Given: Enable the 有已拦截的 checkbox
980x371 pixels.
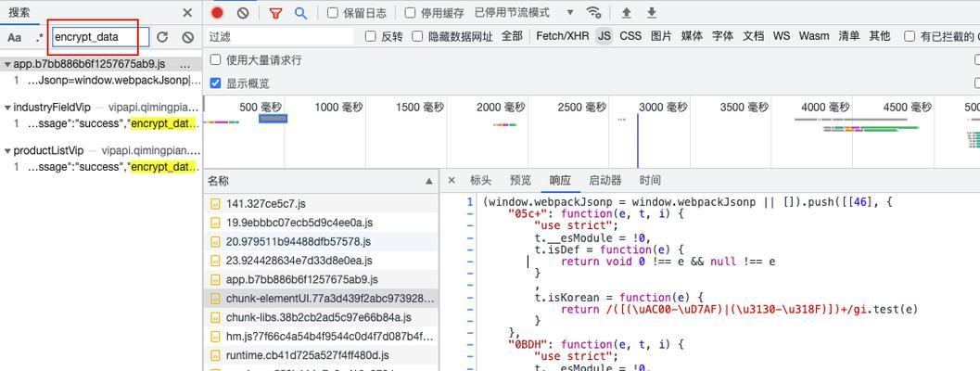Looking at the screenshot, I should (910, 36).
